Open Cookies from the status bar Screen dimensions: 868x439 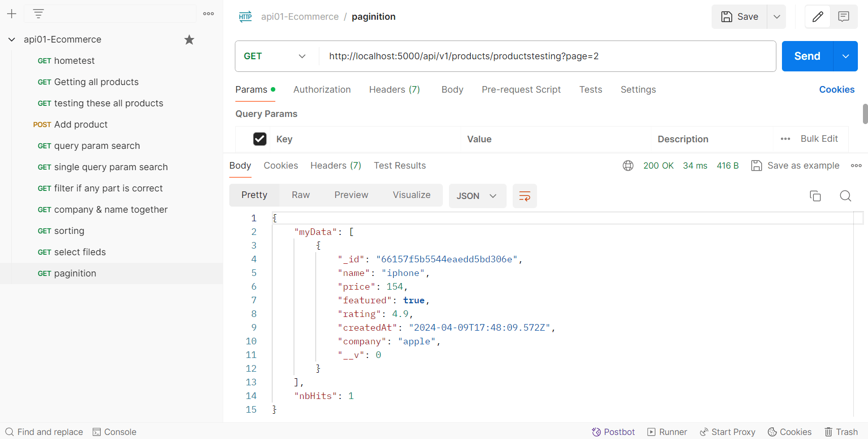[x=790, y=432]
